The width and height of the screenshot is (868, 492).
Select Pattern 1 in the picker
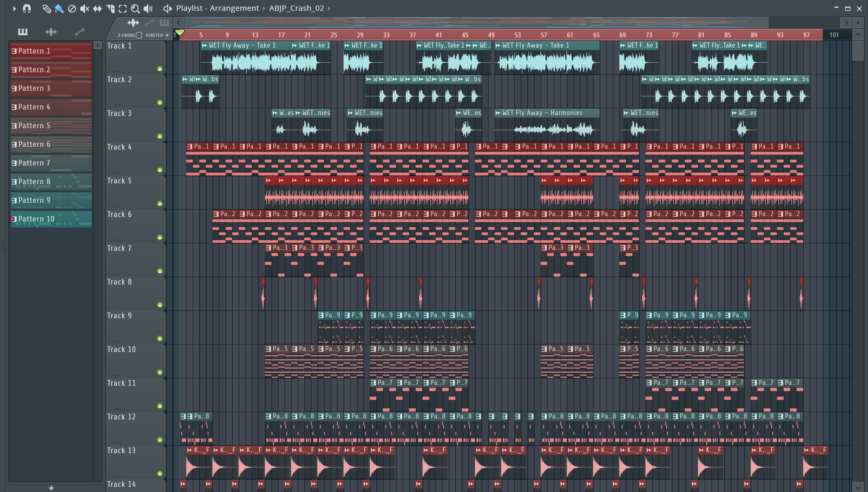pos(51,51)
